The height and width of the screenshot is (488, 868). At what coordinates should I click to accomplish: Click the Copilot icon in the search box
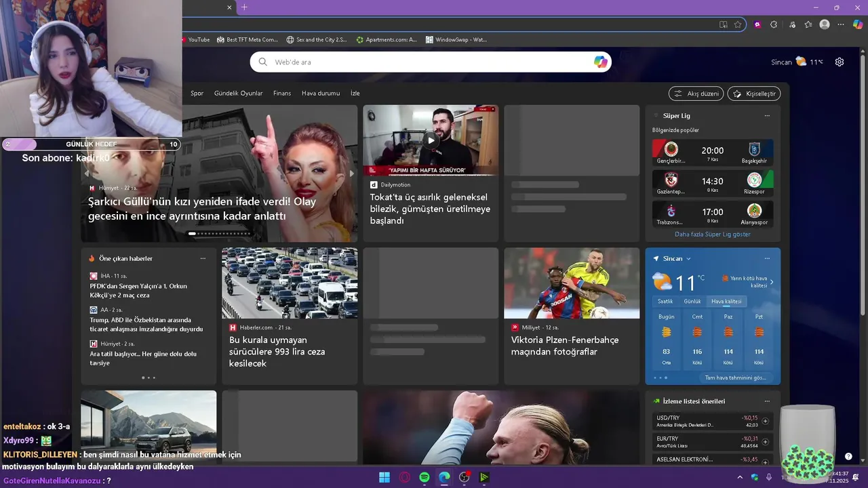coord(601,62)
